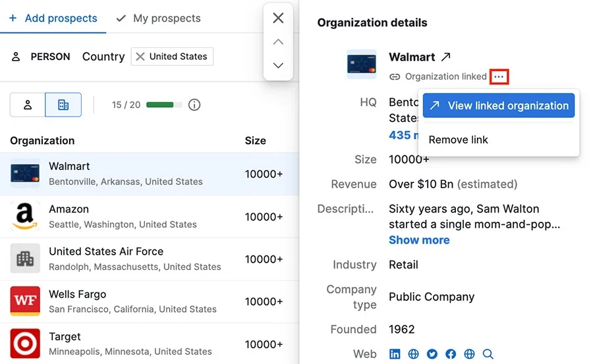Click the Organization linked chain icon

(395, 77)
